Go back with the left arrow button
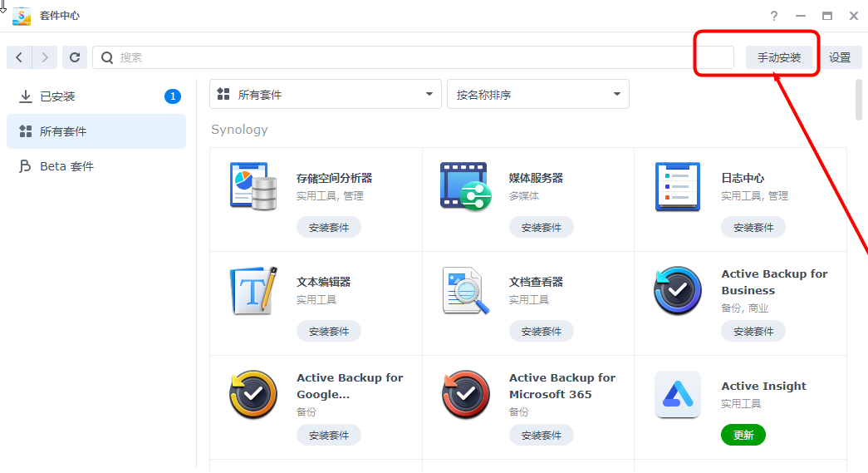Image resolution: width=868 pixels, height=473 pixels. [x=19, y=57]
